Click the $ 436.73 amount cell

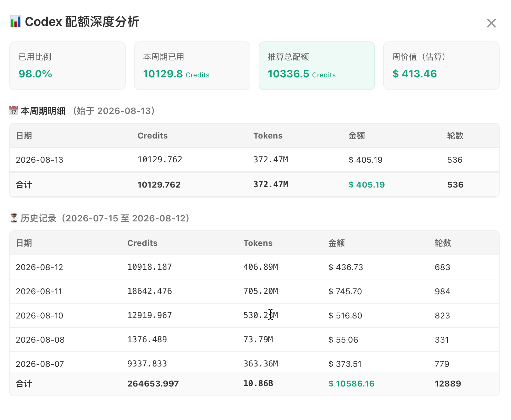click(346, 267)
